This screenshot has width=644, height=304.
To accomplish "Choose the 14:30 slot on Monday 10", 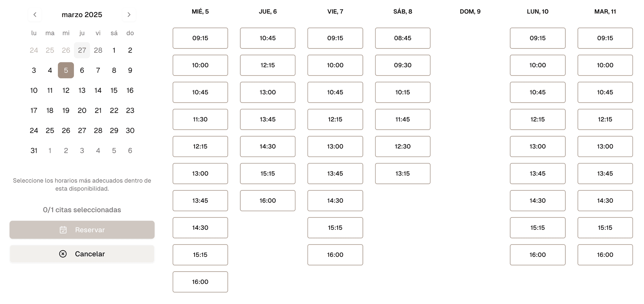I will (x=537, y=200).
